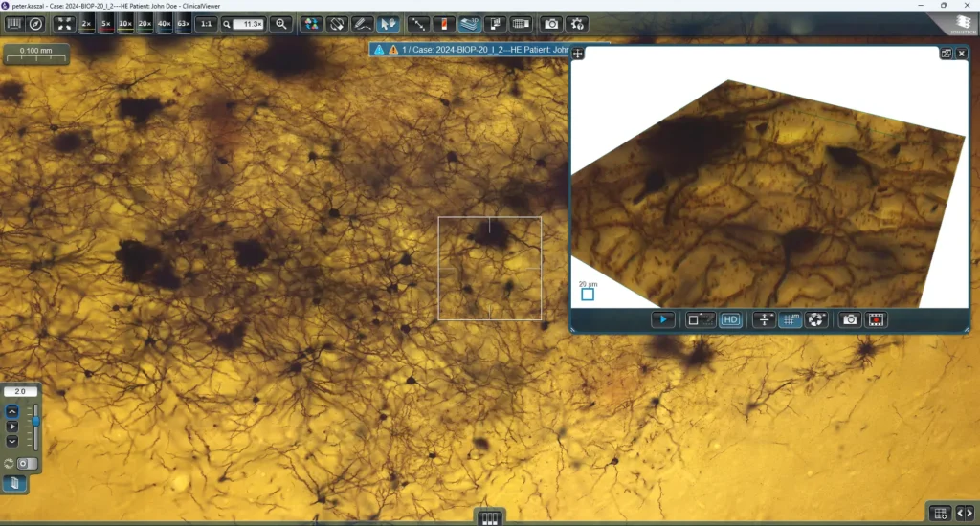980x526 pixels.
Task: Play the 3D view animation
Action: [x=663, y=319]
